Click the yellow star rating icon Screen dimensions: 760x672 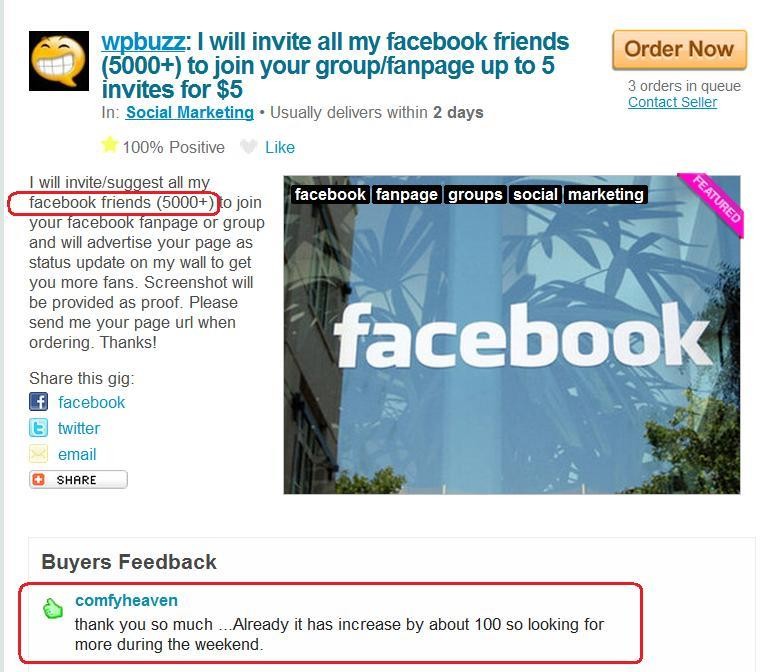tap(109, 144)
